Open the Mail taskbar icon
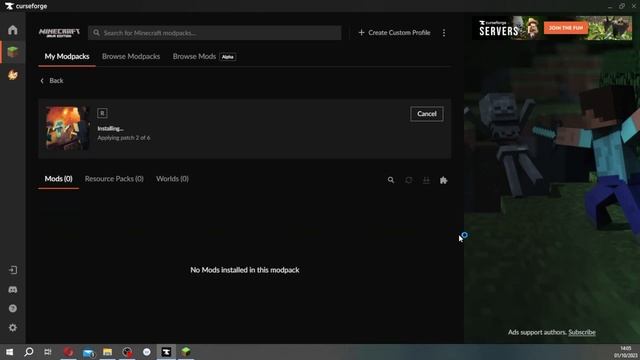Screen dimensions: 640x360 point(88,352)
